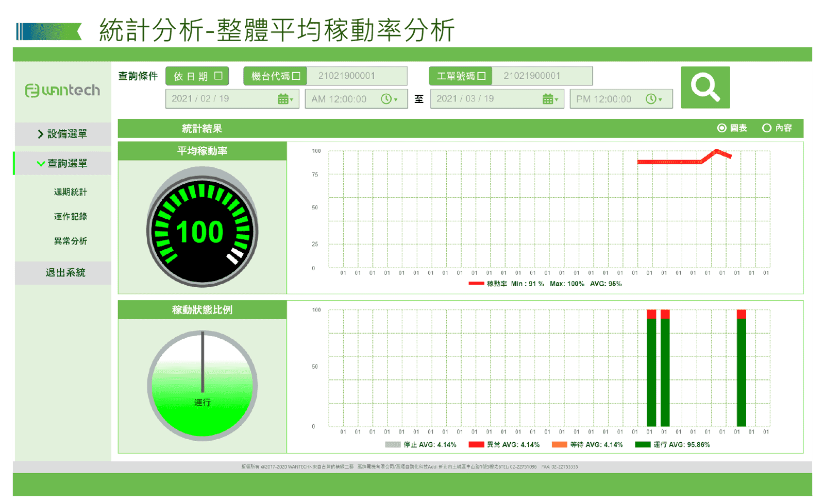Click the 稼動率 red legend swatch

[476, 284]
